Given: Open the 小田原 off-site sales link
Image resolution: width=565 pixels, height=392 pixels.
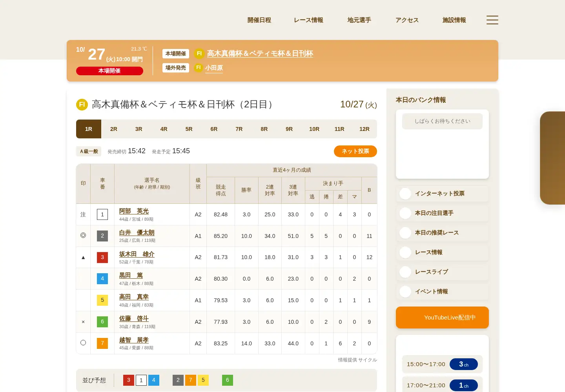Looking at the screenshot, I should [x=214, y=68].
